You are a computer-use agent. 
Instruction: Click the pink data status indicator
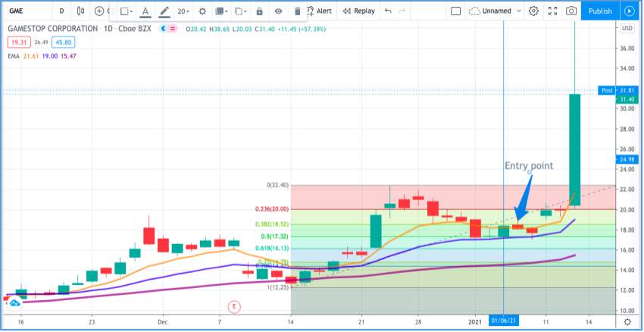click(173, 29)
